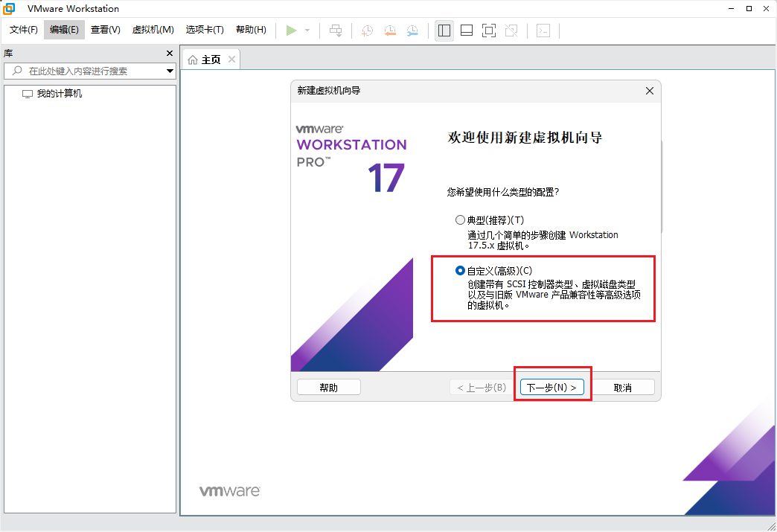Close the 库 library panel
The width and height of the screenshot is (777, 532).
click(x=170, y=53)
